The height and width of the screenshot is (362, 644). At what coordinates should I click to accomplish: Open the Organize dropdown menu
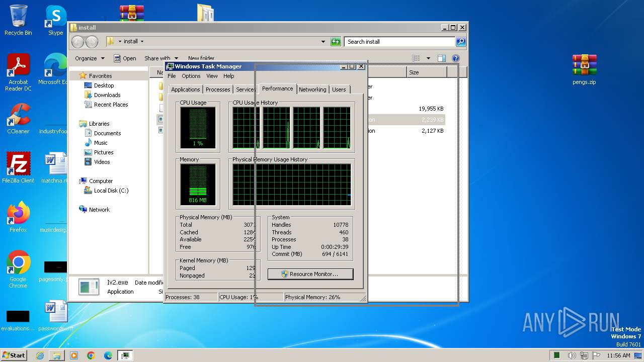90,58
